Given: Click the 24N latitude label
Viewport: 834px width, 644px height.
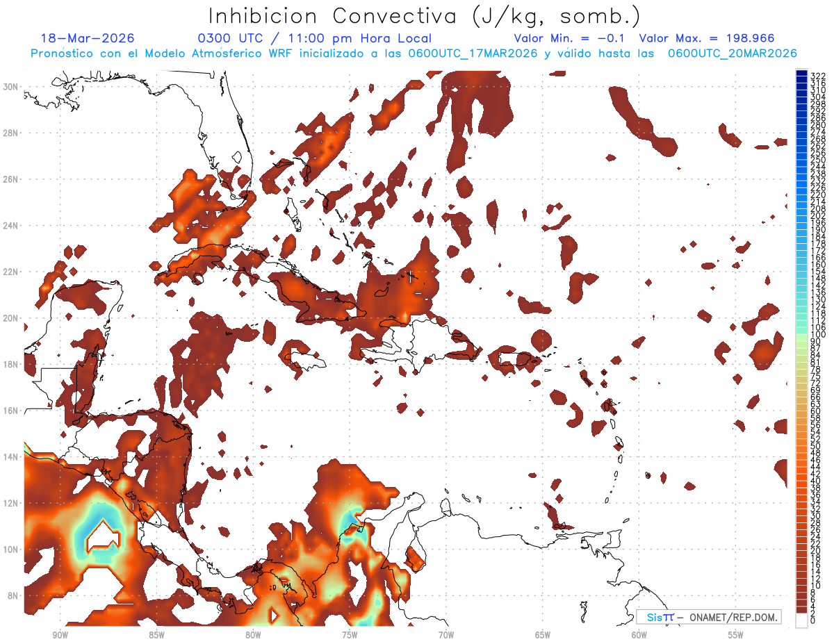Looking at the screenshot, I should (x=10, y=225).
